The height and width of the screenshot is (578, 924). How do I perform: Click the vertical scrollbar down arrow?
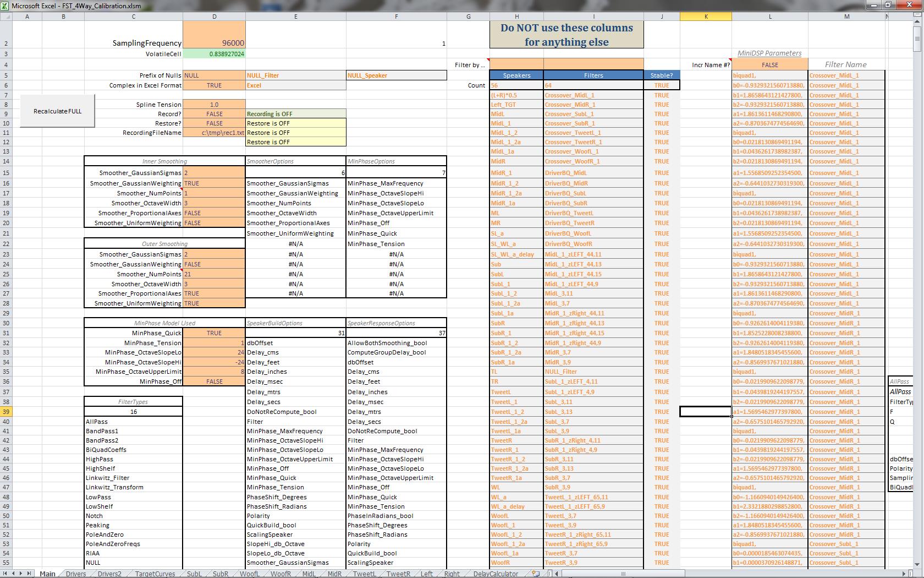(x=916, y=564)
